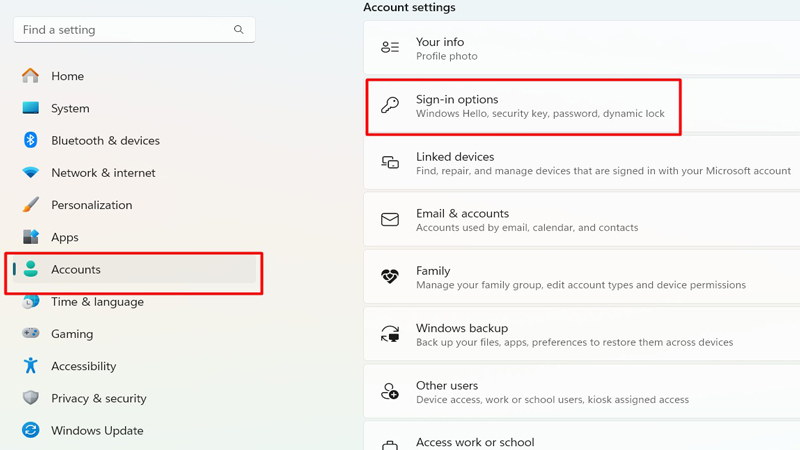The width and height of the screenshot is (800, 450).
Task: Click the Gaming controller icon
Action: point(31,333)
